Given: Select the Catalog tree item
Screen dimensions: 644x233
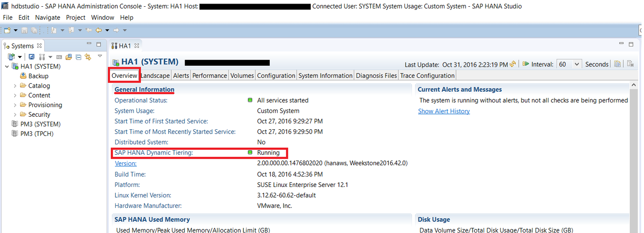Looking at the screenshot, I should [x=39, y=85].
